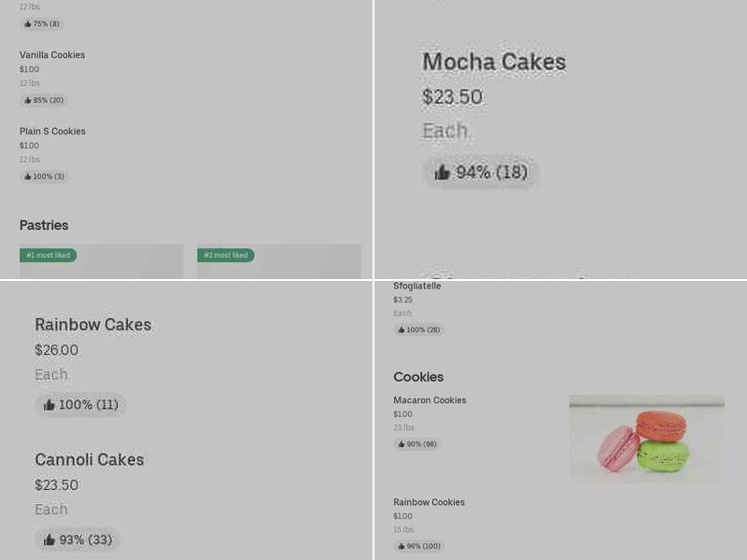Open the Mocha Cakes item
The width and height of the screenshot is (747, 560).
pyautogui.click(x=494, y=63)
